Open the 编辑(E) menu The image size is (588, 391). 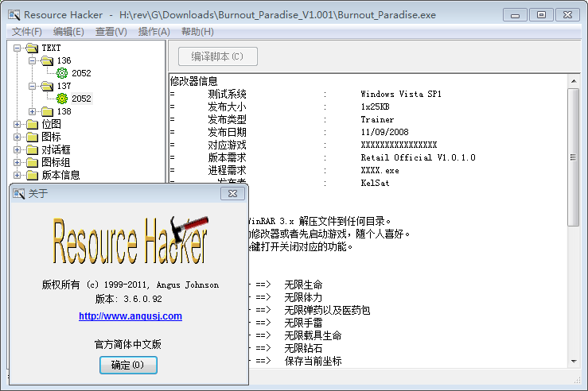tap(68, 32)
